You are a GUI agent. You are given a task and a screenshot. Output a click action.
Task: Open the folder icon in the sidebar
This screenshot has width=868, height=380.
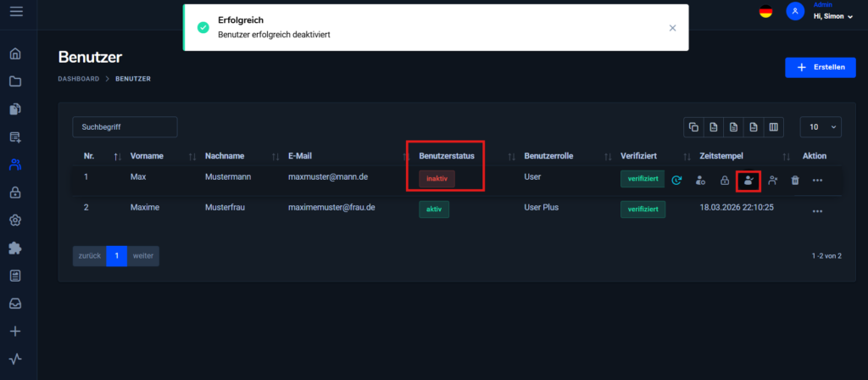[x=15, y=81]
